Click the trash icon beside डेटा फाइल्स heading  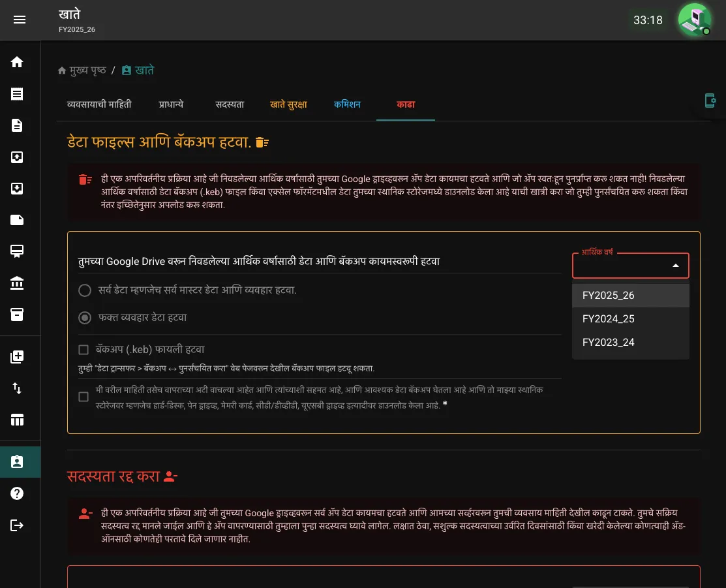(x=262, y=142)
